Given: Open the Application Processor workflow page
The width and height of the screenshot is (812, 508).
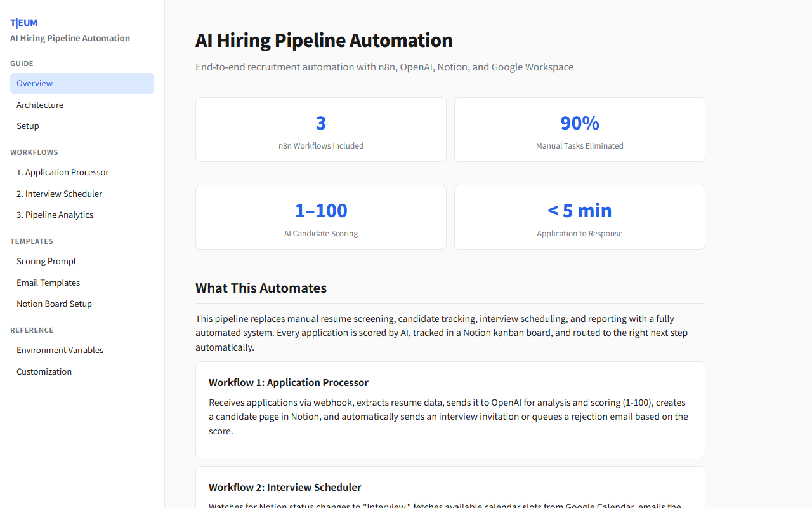Looking at the screenshot, I should (x=62, y=172).
